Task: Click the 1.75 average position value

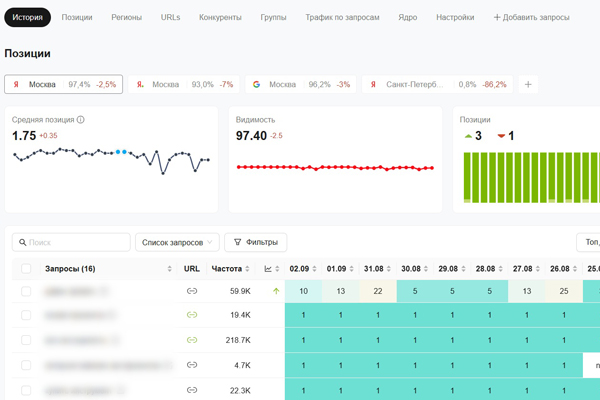Action: pos(24,136)
